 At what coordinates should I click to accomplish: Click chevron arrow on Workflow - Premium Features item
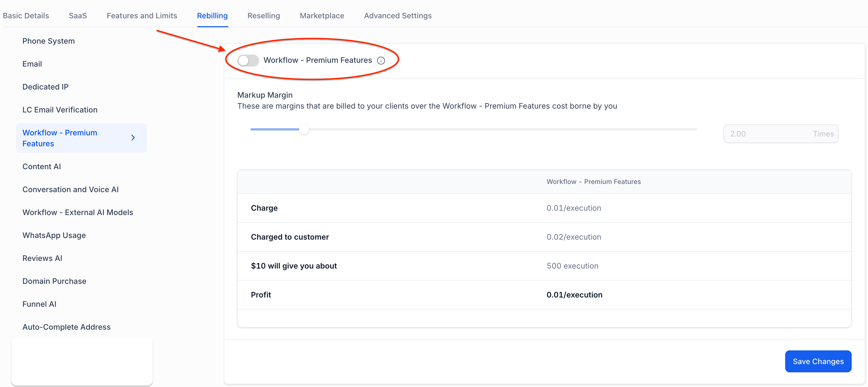[x=133, y=138]
